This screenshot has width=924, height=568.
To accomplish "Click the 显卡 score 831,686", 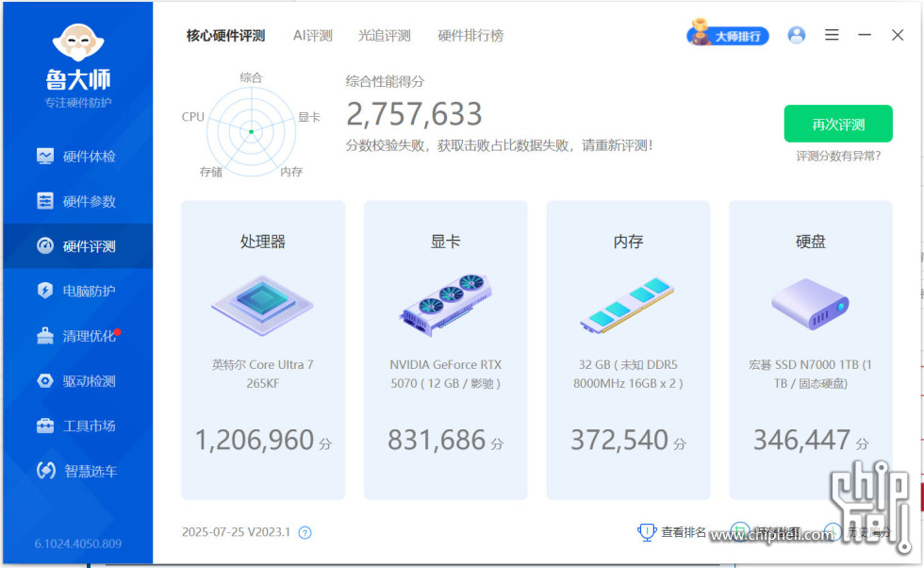I will pos(437,440).
